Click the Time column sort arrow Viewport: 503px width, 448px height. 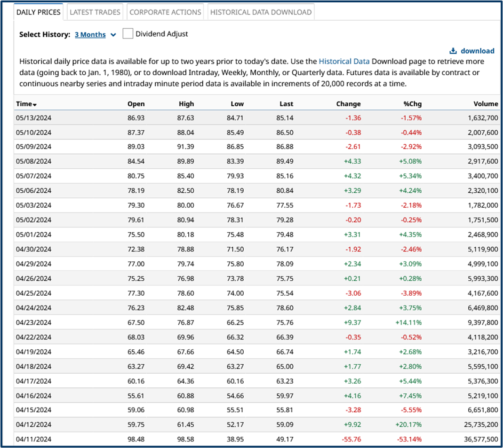[35, 104]
